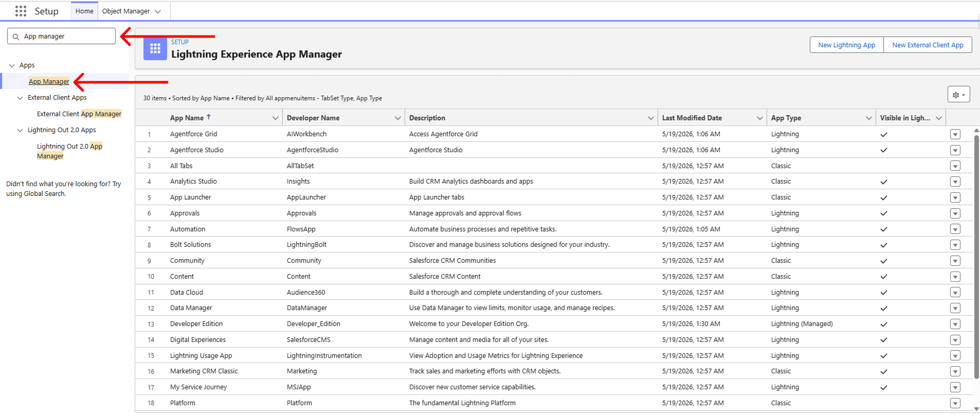980x416 pixels.
Task: Click the AIWorkbench developer name cell
Action: (307, 134)
